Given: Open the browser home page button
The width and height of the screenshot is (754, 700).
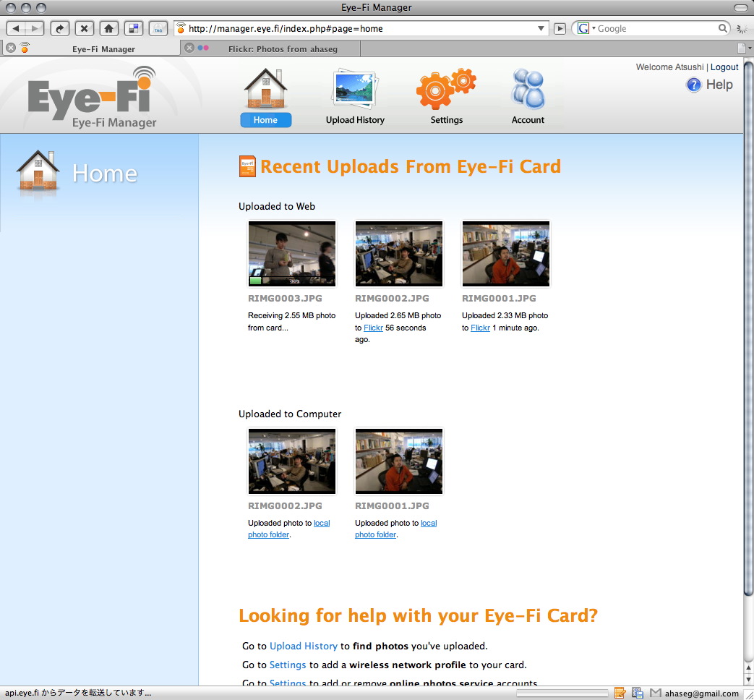Looking at the screenshot, I should [x=108, y=28].
